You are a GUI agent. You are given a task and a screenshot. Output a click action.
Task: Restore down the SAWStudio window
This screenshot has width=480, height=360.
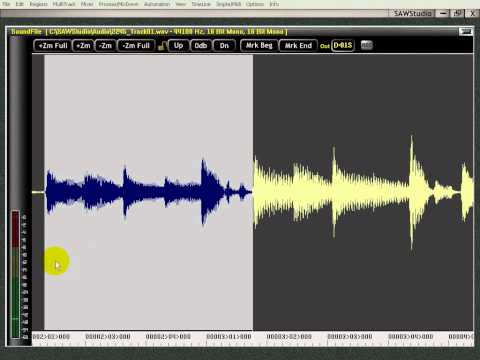[x=458, y=13]
